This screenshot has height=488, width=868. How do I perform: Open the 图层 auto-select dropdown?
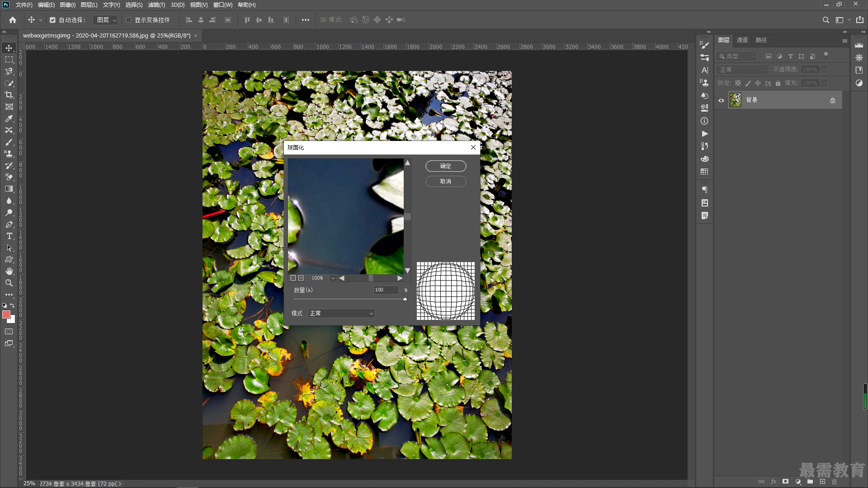point(106,20)
